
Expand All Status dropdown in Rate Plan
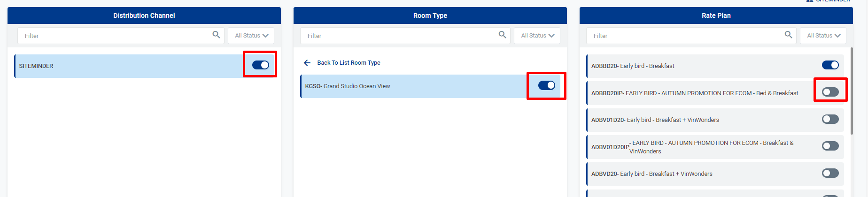(823, 36)
